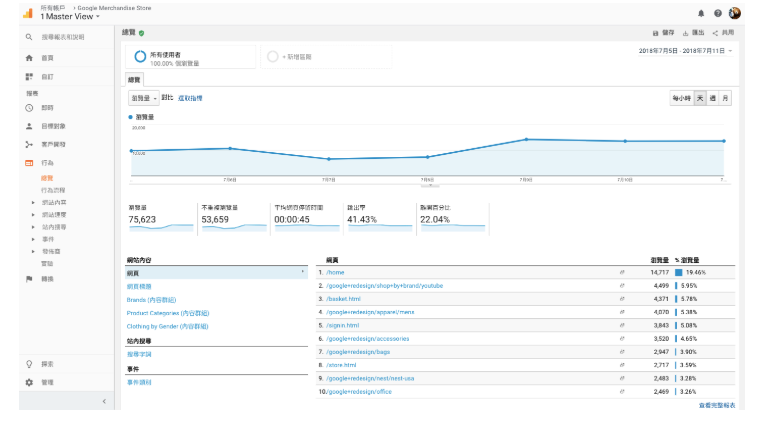Image resolution: width=761 pixels, height=424 pixels.
Task: Click the green verified shield icon
Action: click(x=142, y=33)
